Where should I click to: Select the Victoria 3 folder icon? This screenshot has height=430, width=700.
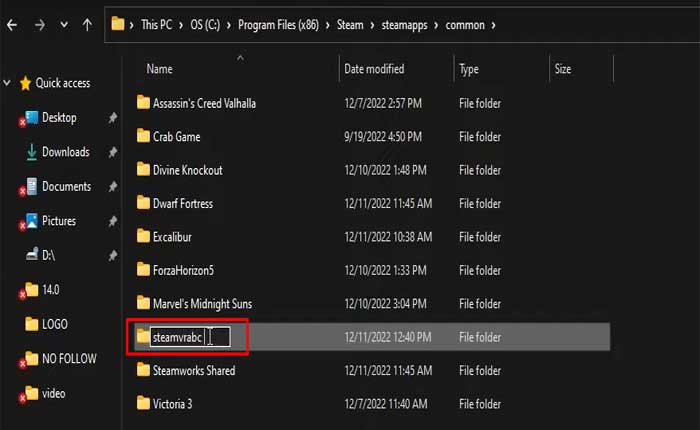click(143, 403)
